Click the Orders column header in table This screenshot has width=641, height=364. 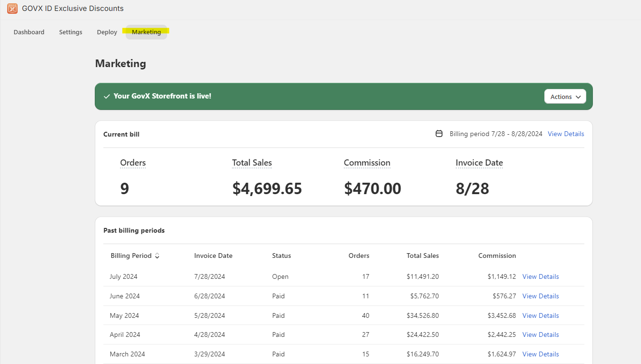tap(359, 256)
